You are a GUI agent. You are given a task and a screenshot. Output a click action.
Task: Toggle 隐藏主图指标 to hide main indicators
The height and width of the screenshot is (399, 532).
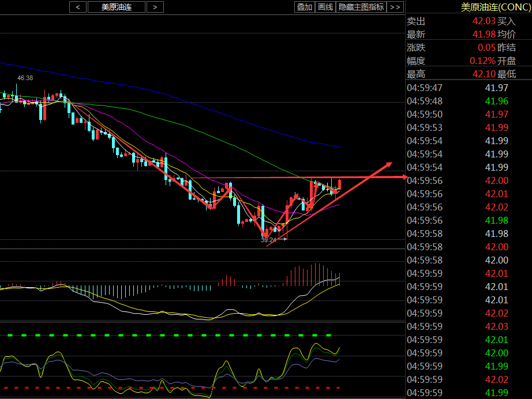(361, 7)
